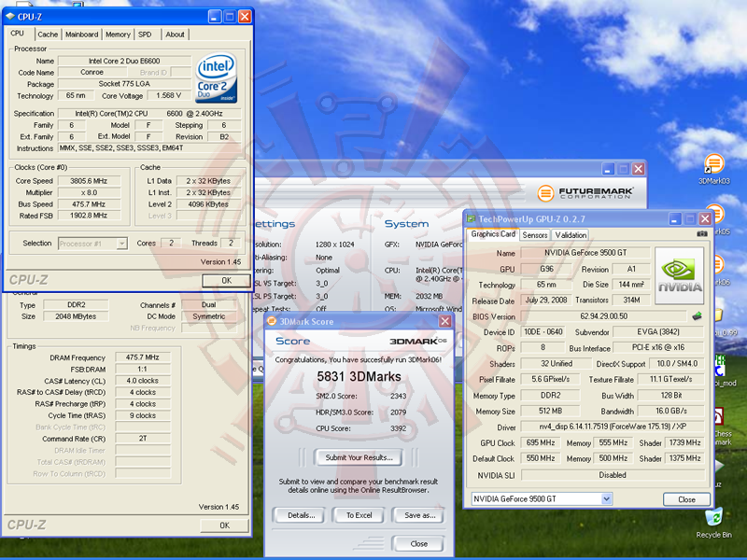The height and width of the screenshot is (560, 747).
Task: Click Submit Your Results button
Action: pyautogui.click(x=359, y=457)
